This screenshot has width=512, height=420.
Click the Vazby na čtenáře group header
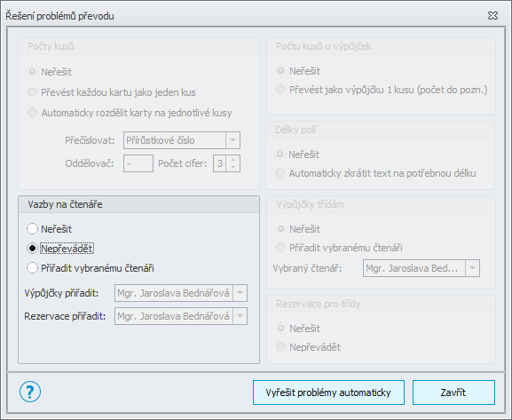coord(138,204)
